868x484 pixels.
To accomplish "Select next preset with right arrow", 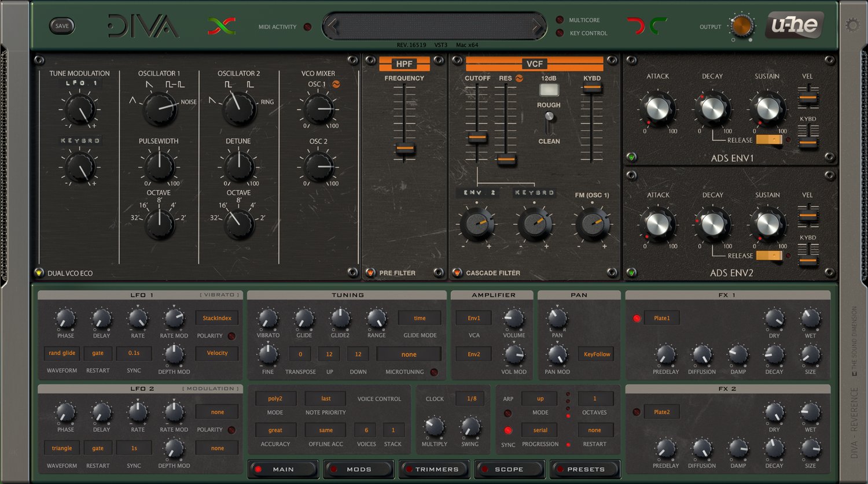I will click(537, 26).
